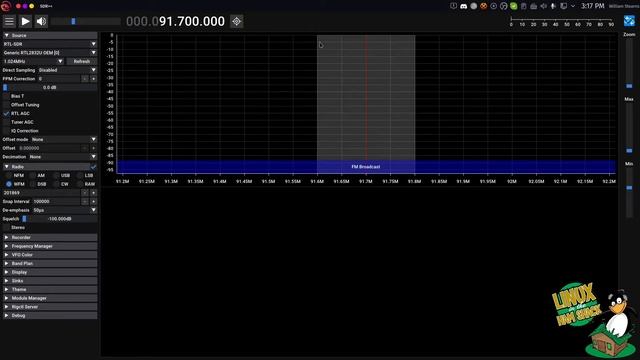640x360 pixels.
Task: Toggle the sidebar menu hamburger button
Action: coord(9,21)
